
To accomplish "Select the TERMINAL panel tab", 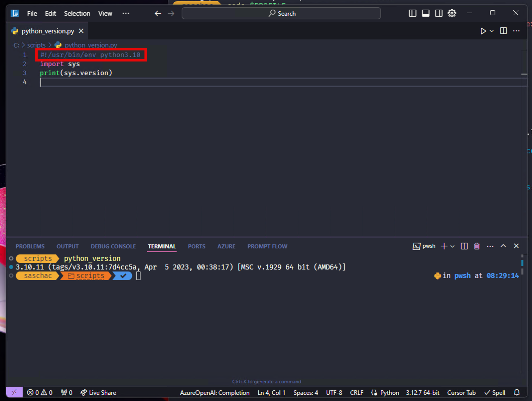I will tap(162, 246).
